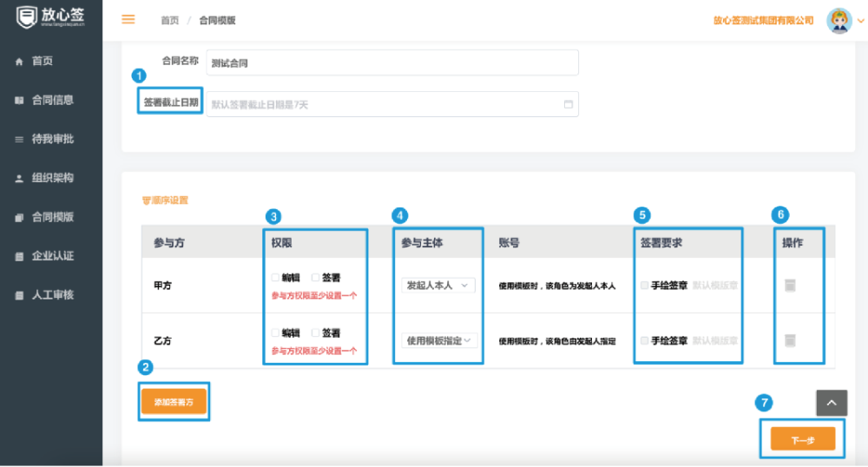
Task: Open 合同信息 in the sidebar menu
Action: 53,100
